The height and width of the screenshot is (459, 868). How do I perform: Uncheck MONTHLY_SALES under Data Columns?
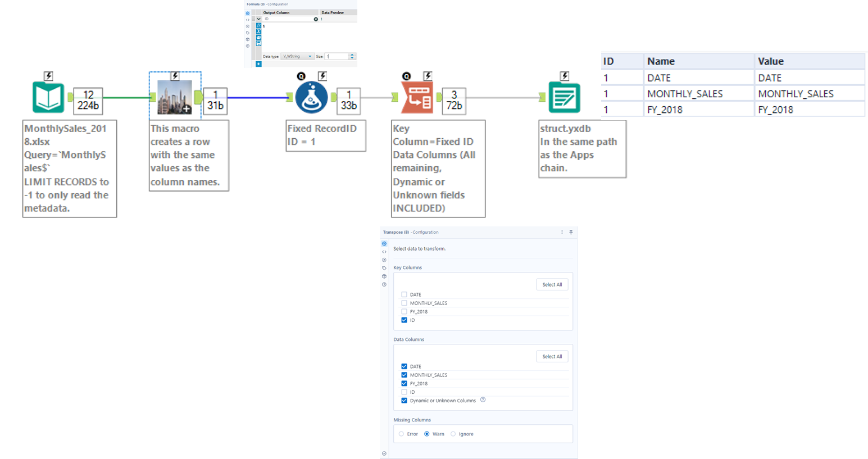click(404, 375)
